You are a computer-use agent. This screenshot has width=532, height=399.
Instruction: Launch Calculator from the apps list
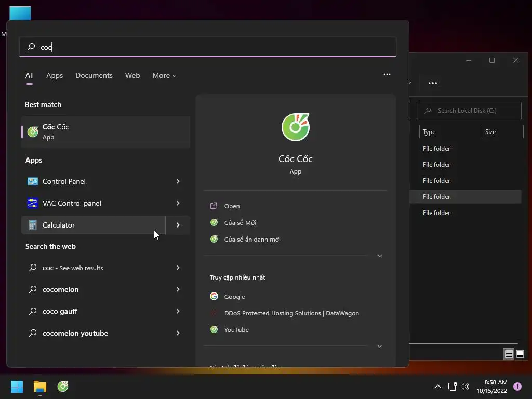click(94, 225)
